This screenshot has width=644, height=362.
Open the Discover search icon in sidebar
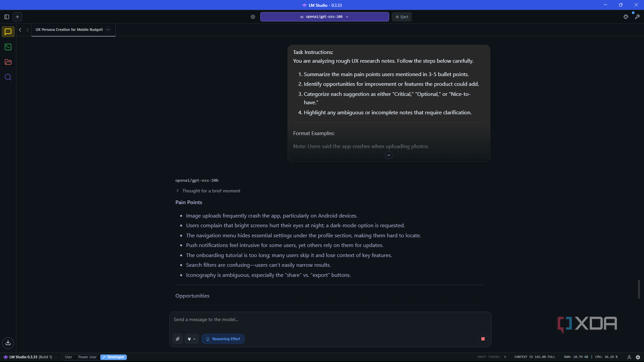point(8,77)
